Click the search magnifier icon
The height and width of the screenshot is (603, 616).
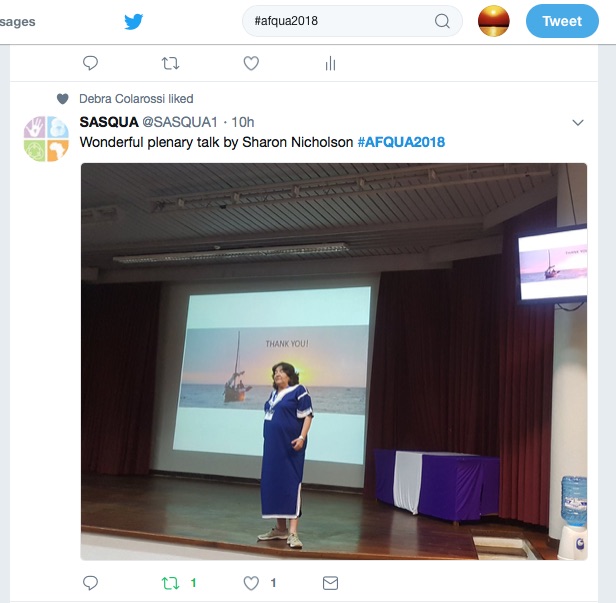click(x=442, y=21)
